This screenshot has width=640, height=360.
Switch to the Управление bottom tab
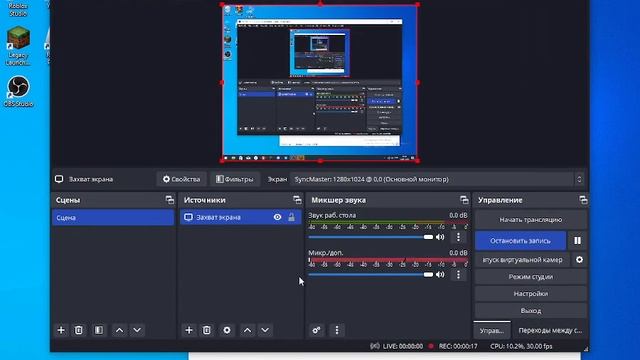point(492,330)
